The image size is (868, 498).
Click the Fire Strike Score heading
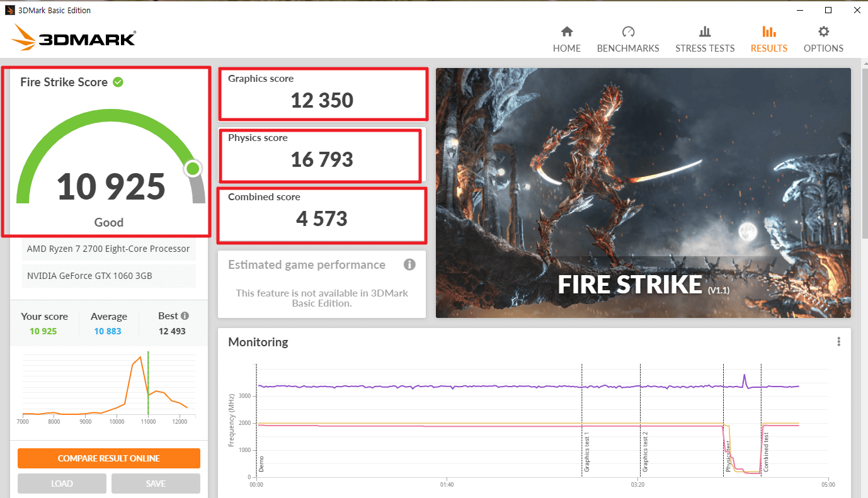[x=64, y=82]
